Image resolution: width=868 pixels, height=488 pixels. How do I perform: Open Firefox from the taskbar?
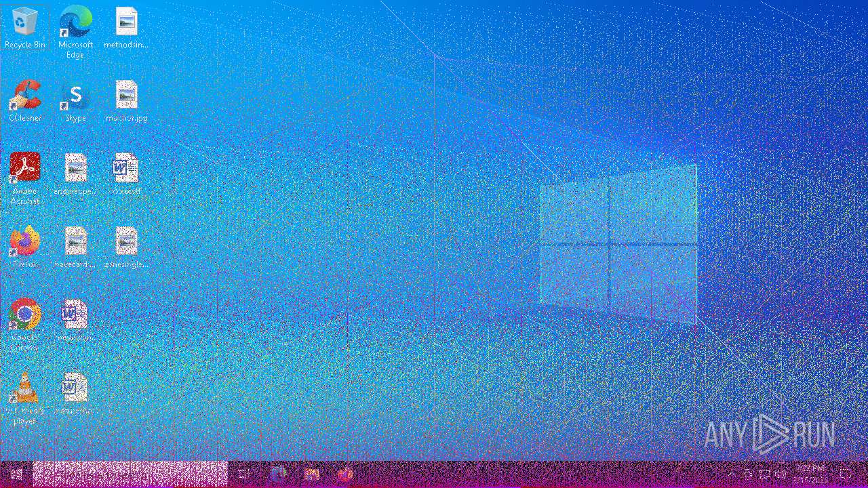pos(344,474)
